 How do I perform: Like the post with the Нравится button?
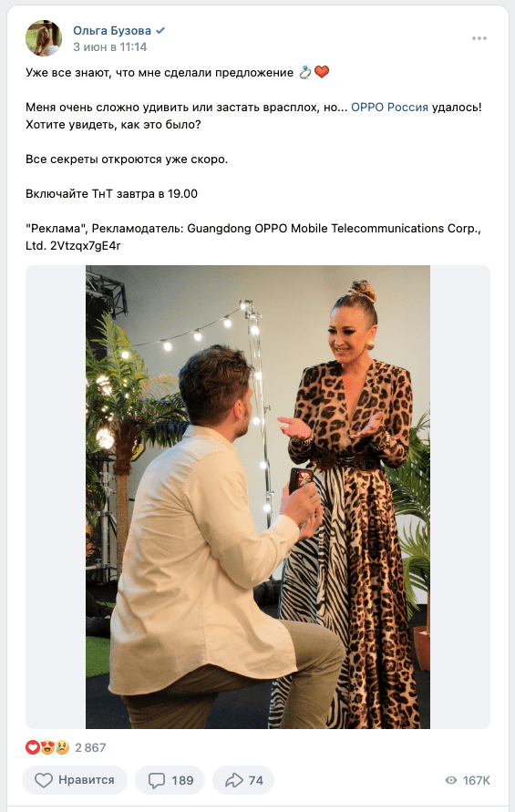[x=75, y=780]
